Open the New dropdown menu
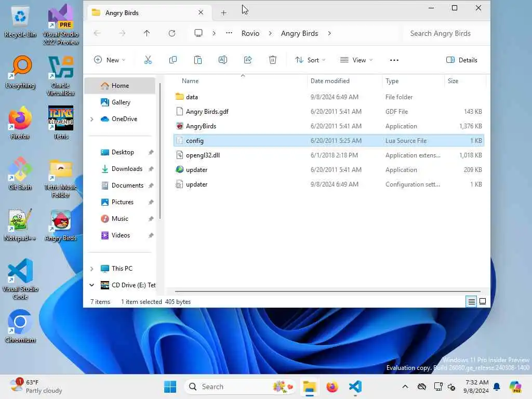Viewport: 532px width, 399px height. point(110,60)
